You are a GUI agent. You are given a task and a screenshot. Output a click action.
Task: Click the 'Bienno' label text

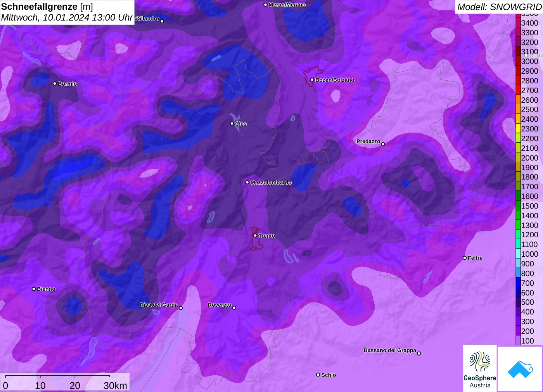[x=46, y=289]
